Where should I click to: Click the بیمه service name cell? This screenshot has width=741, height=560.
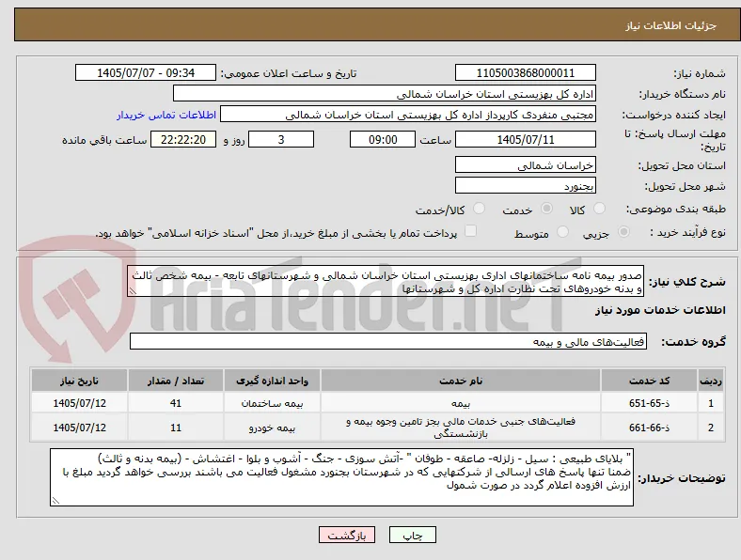point(461,403)
